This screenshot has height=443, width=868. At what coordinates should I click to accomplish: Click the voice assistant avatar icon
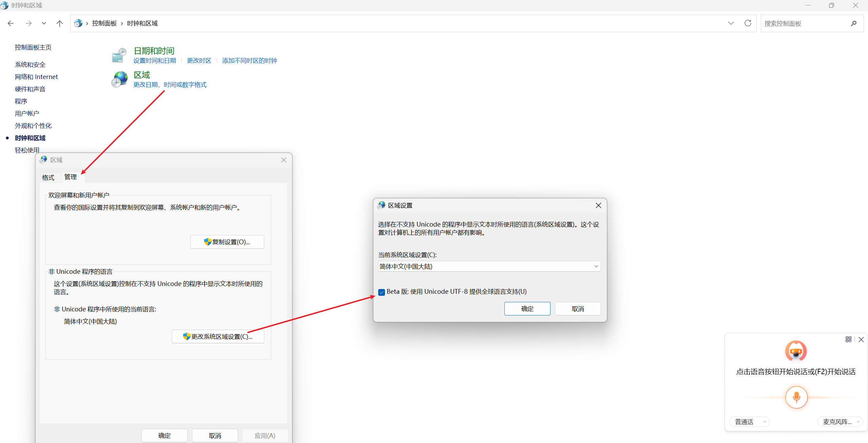pyautogui.click(x=796, y=351)
